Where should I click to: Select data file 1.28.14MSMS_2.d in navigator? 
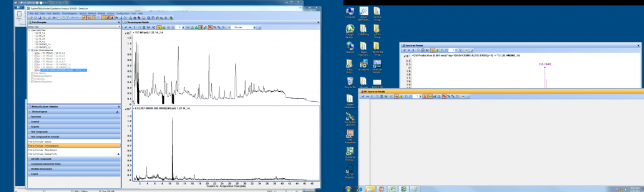(x=42, y=47)
